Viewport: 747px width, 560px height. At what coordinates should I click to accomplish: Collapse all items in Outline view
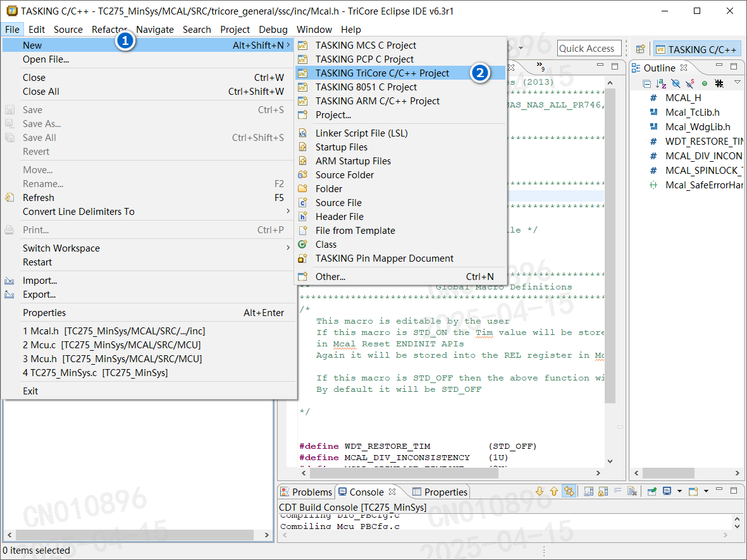[646, 84]
